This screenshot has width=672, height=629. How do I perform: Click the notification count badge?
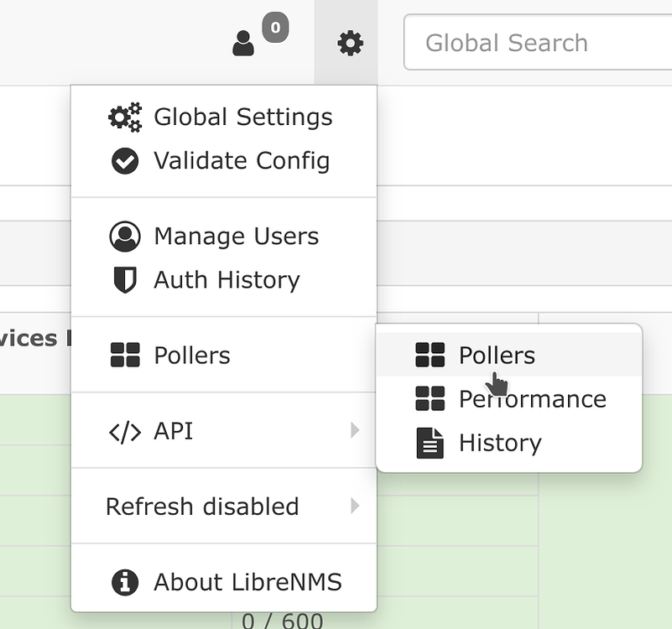(275, 28)
